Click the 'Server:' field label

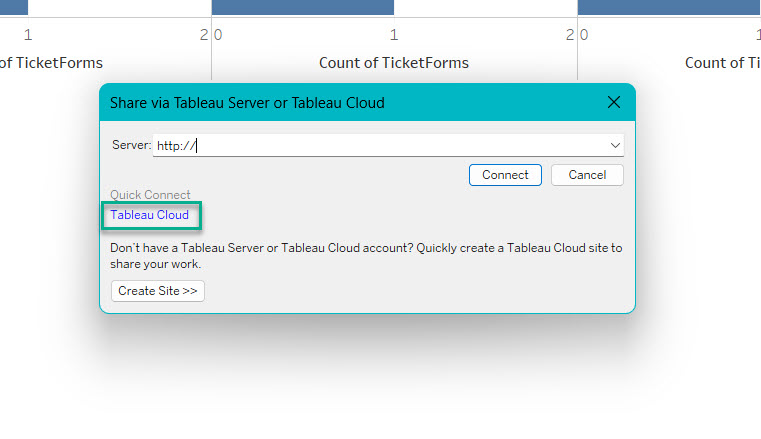(131, 145)
